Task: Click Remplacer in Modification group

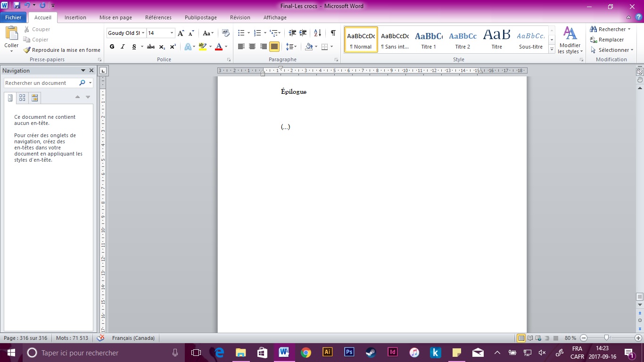Action: point(607,40)
